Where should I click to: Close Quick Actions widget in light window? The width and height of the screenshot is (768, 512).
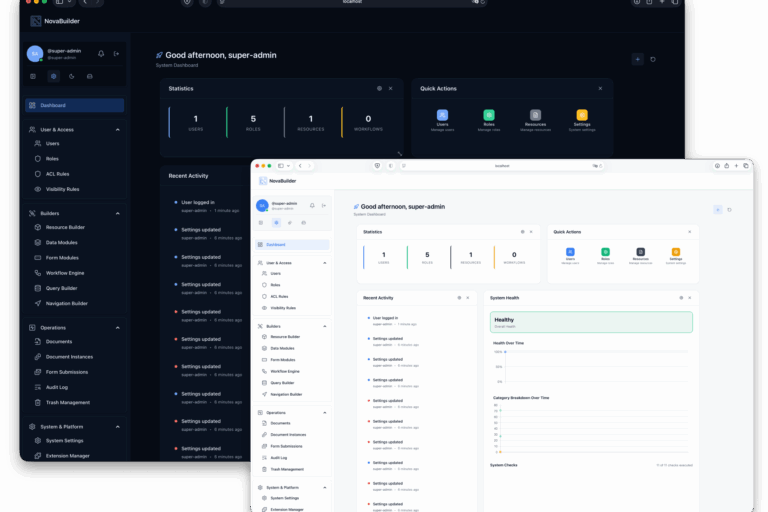(x=690, y=232)
